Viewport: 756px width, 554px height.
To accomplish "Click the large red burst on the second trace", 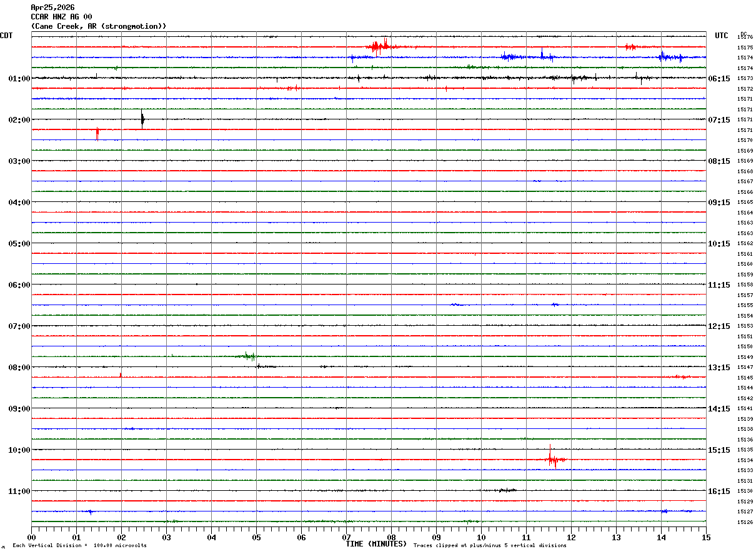I will click(378, 46).
